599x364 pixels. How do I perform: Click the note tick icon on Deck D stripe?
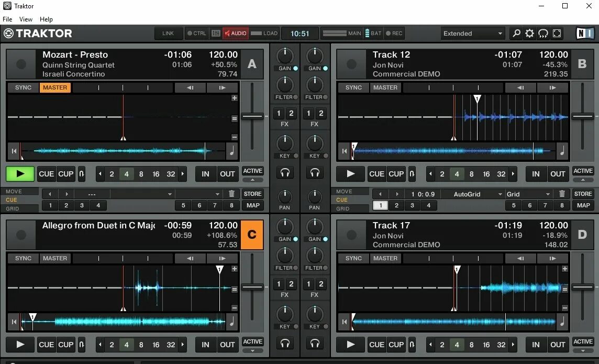coord(562,322)
